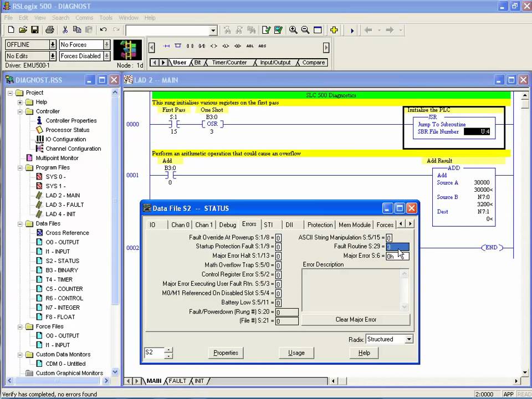Screen dimensions: 532x399
Task: Click the Open folder toolbar icon
Action: [x=23, y=30]
